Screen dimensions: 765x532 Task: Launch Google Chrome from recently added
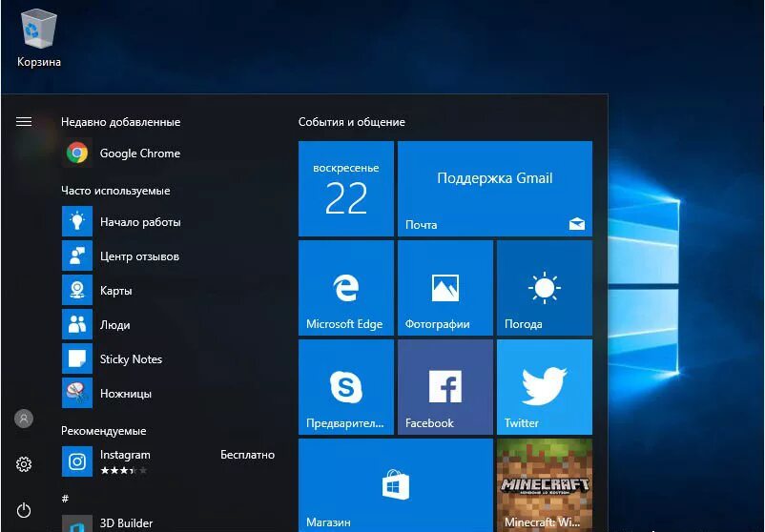click(77, 153)
